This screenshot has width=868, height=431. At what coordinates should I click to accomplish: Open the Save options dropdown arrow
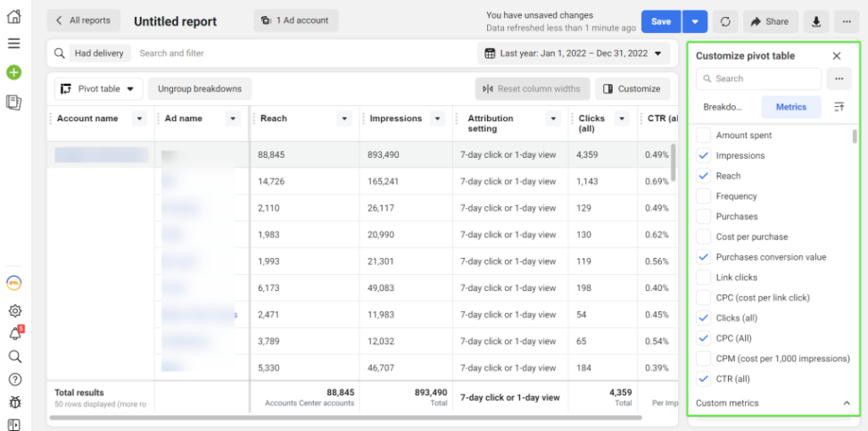(696, 21)
